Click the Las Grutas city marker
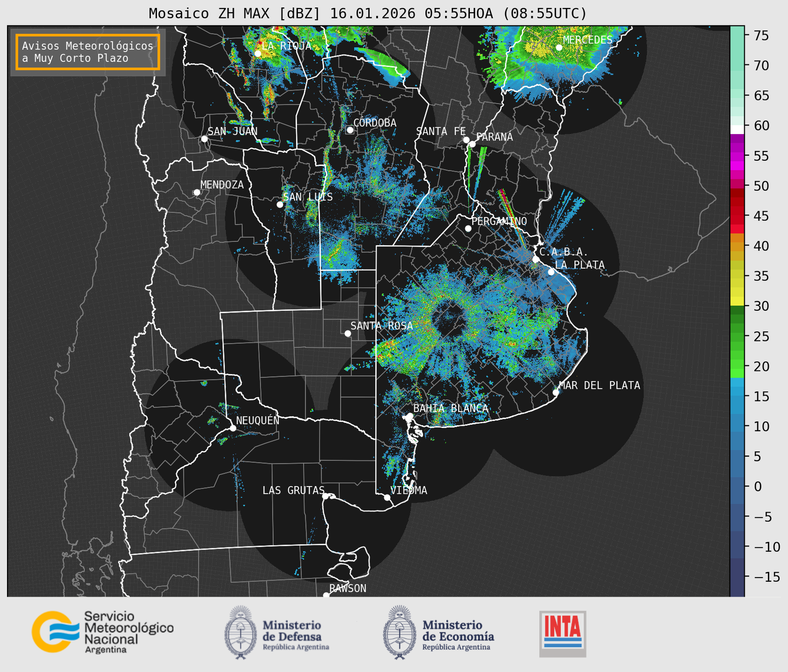 pyautogui.click(x=326, y=496)
